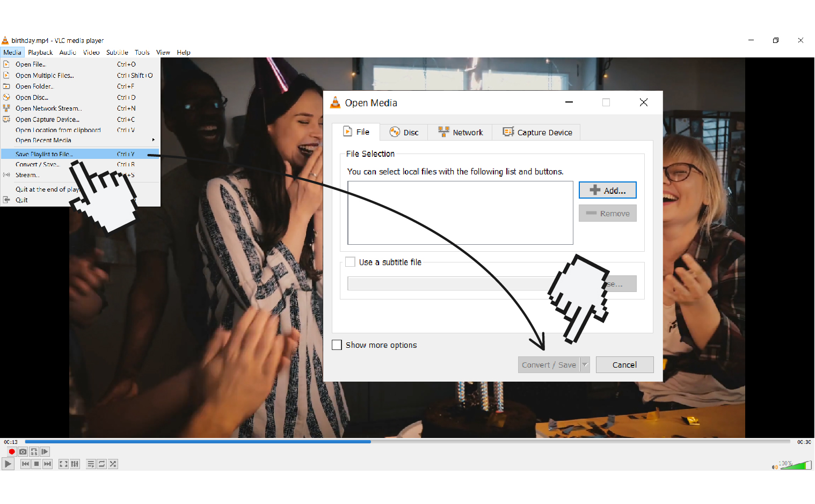
Task: Click the frame-by-frame button
Action: click(x=45, y=452)
